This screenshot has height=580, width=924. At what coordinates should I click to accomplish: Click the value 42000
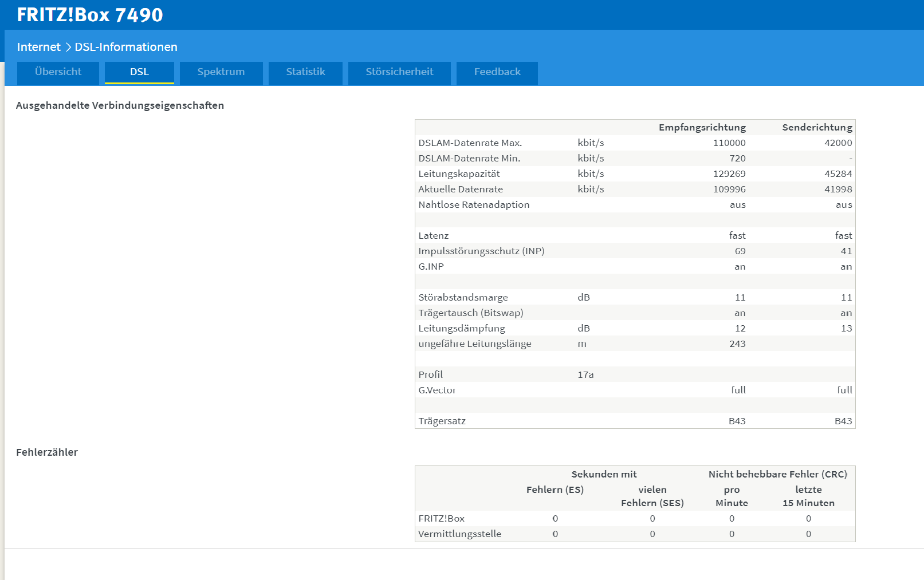point(838,143)
